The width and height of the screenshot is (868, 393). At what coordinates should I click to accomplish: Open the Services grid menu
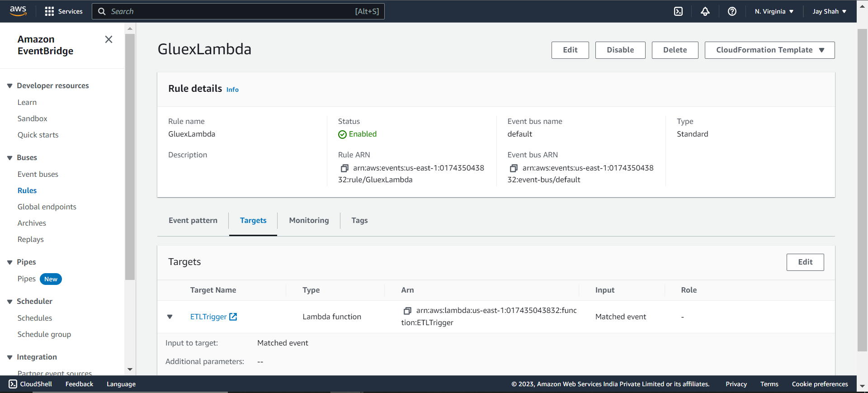coord(64,11)
